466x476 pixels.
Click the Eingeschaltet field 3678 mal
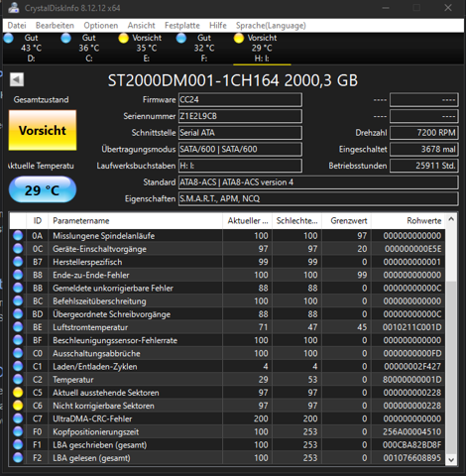424,149
